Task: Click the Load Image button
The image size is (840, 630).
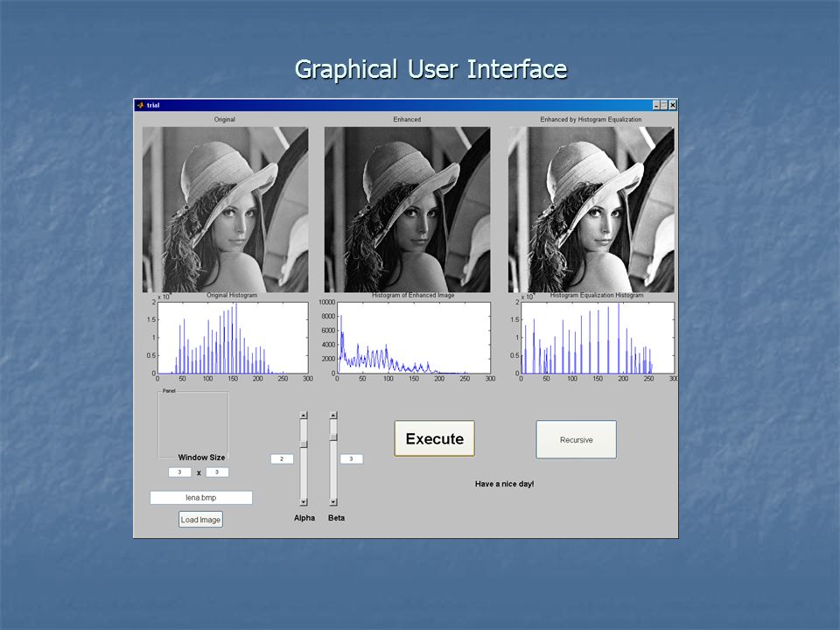Action: tap(200, 519)
